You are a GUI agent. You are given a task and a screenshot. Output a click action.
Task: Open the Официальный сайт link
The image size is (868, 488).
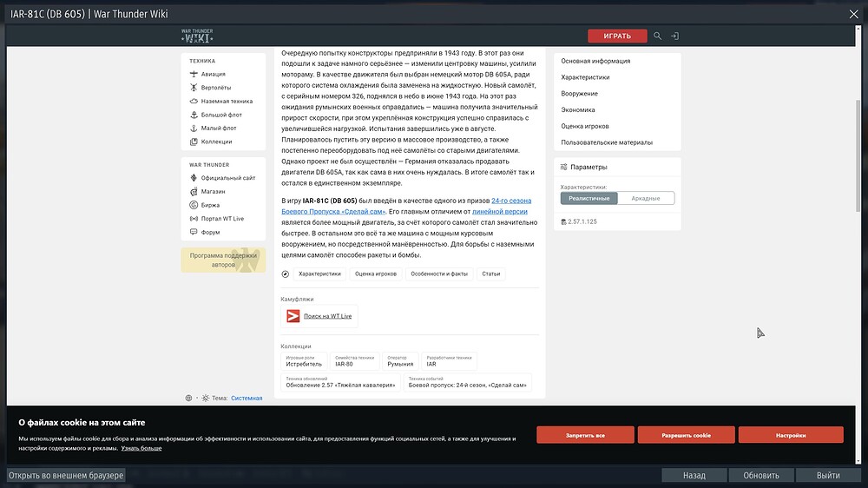[228, 178]
